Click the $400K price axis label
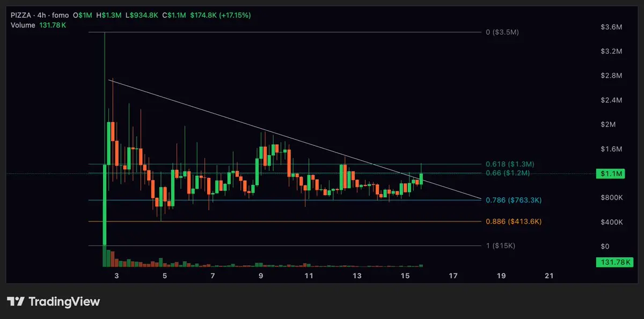This screenshot has height=319, width=644. tap(612, 222)
